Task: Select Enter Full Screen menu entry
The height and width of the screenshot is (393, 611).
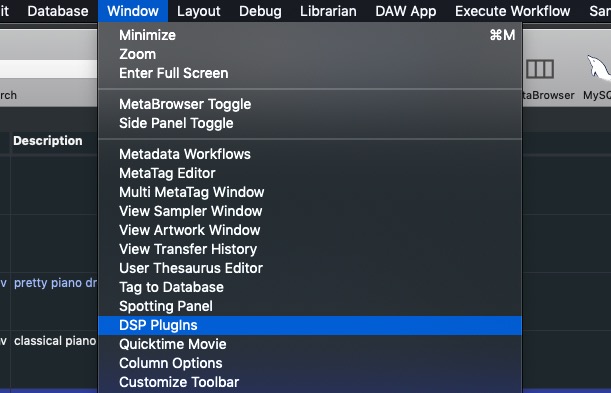Action: [310, 73]
